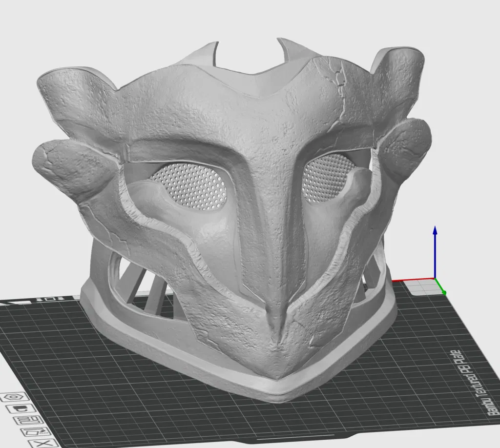Auto-orient objects on this plate
The height and width of the screenshot is (448, 500).
[35, 432]
